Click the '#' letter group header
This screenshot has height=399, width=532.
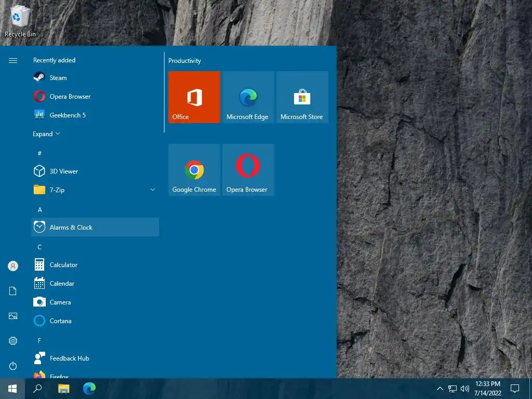tap(39, 153)
